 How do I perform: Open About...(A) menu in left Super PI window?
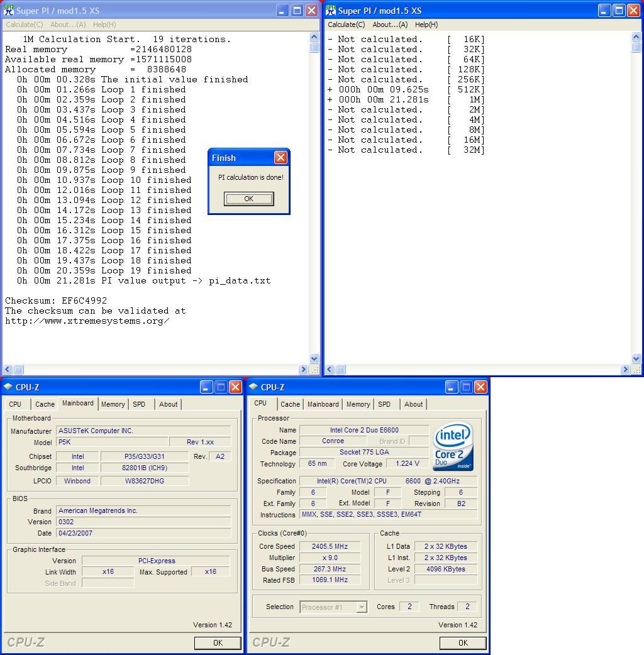(68, 25)
